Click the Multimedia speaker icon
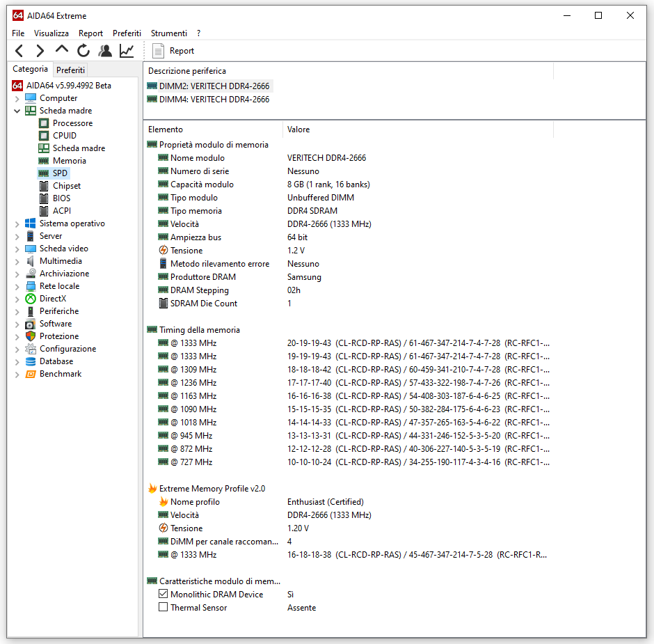The width and height of the screenshot is (654, 644). [x=30, y=261]
